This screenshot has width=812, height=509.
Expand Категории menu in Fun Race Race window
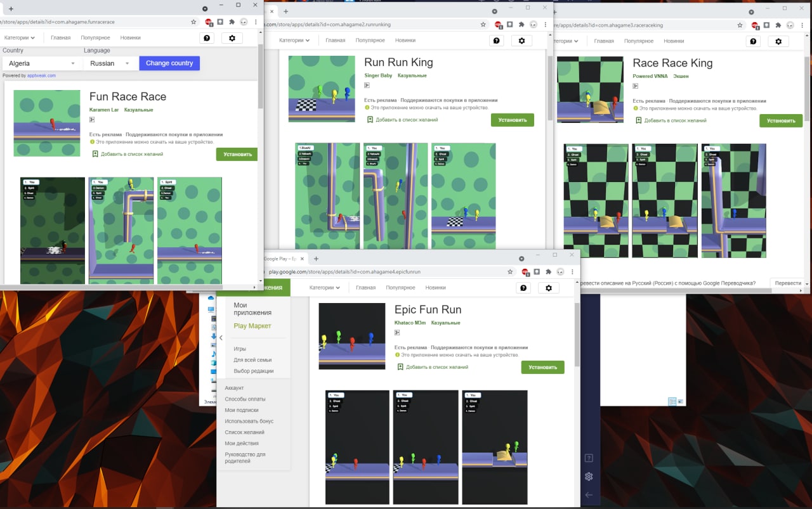pos(18,37)
